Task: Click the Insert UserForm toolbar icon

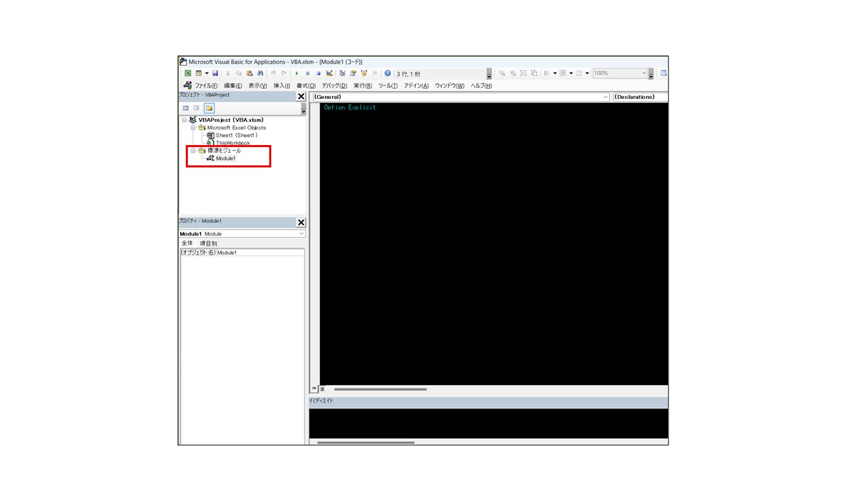Action: click(198, 73)
